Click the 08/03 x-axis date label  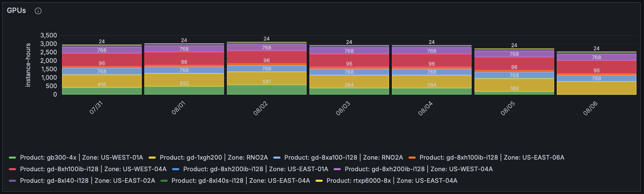343,108
